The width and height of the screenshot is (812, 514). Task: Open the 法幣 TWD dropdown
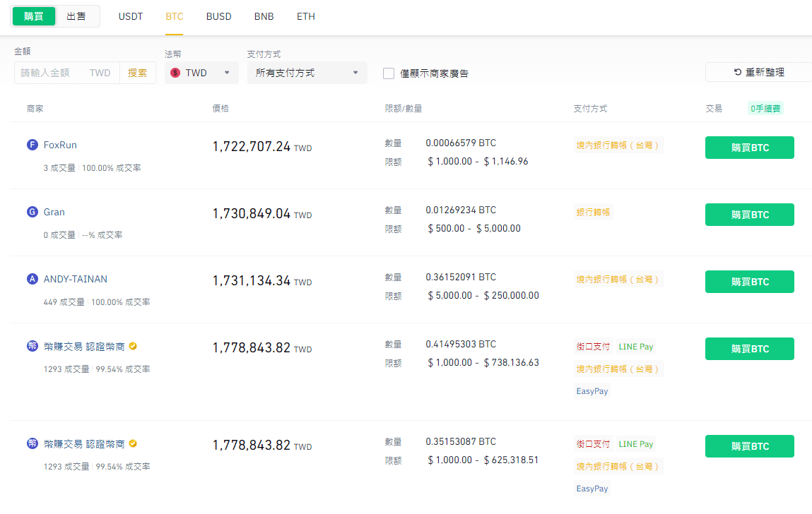pyautogui.click(x=201, y=71)
